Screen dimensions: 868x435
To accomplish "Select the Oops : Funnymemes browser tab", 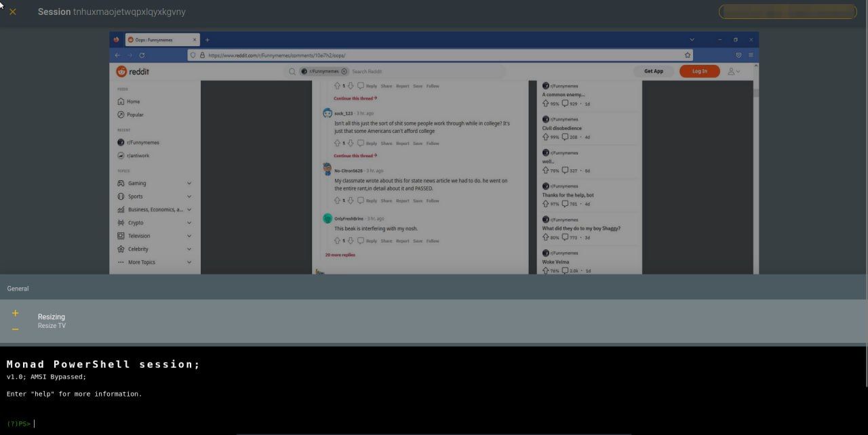I will (x=163, y=40).
